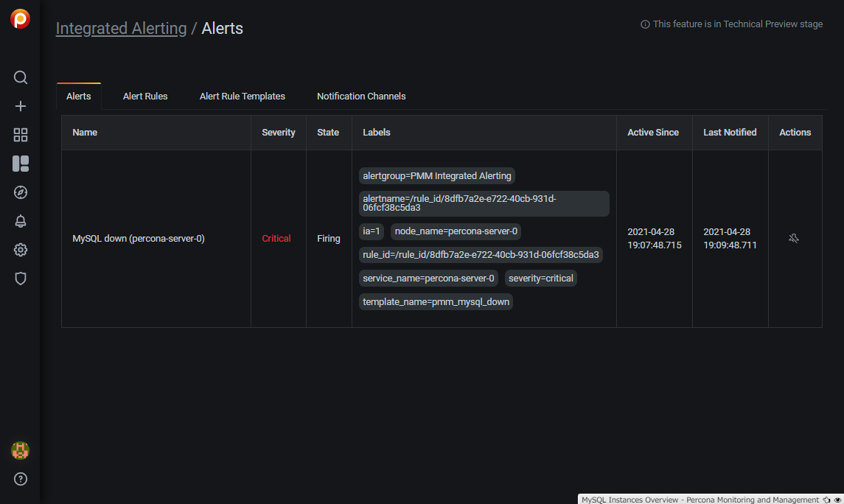844x504 pixels.
Task: Switch to the Alert Rules tab
Action: pyautogui.click(x=145, y=97)
